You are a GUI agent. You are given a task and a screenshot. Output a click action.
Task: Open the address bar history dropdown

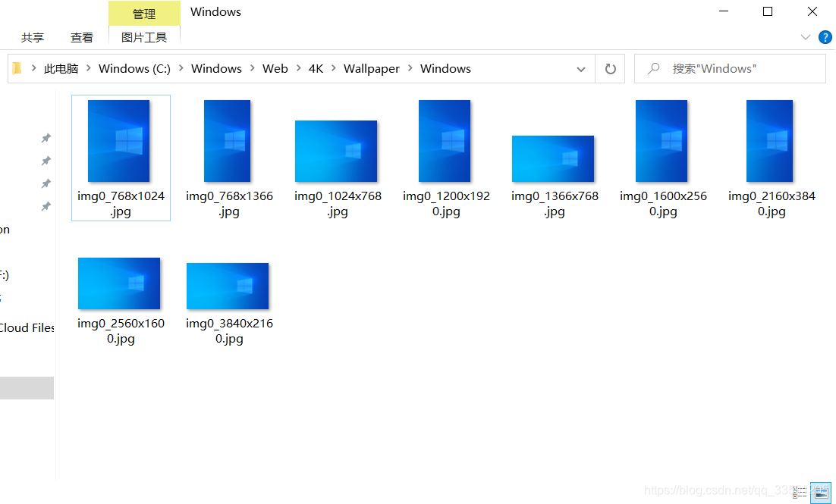580,69
